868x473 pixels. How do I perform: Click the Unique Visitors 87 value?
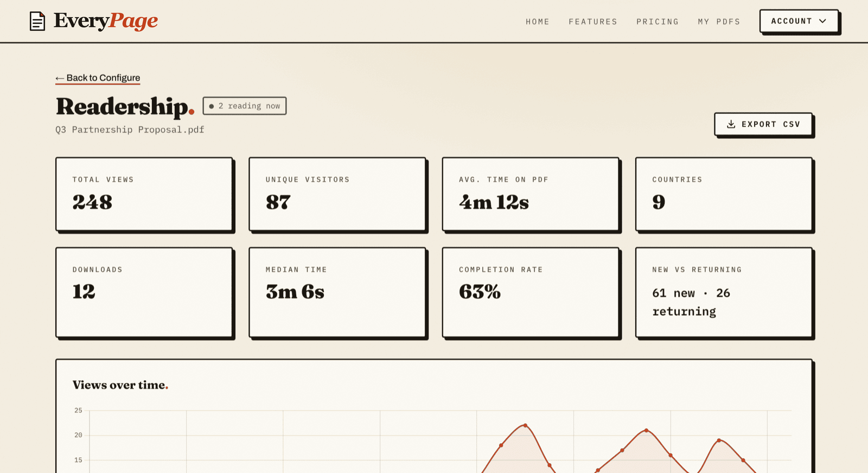(278, 202)
